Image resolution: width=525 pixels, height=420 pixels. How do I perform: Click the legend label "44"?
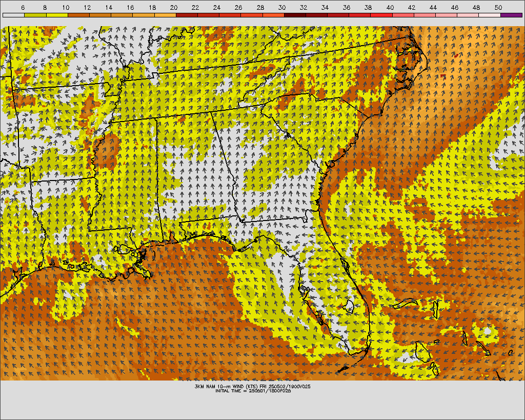point(433,8)
